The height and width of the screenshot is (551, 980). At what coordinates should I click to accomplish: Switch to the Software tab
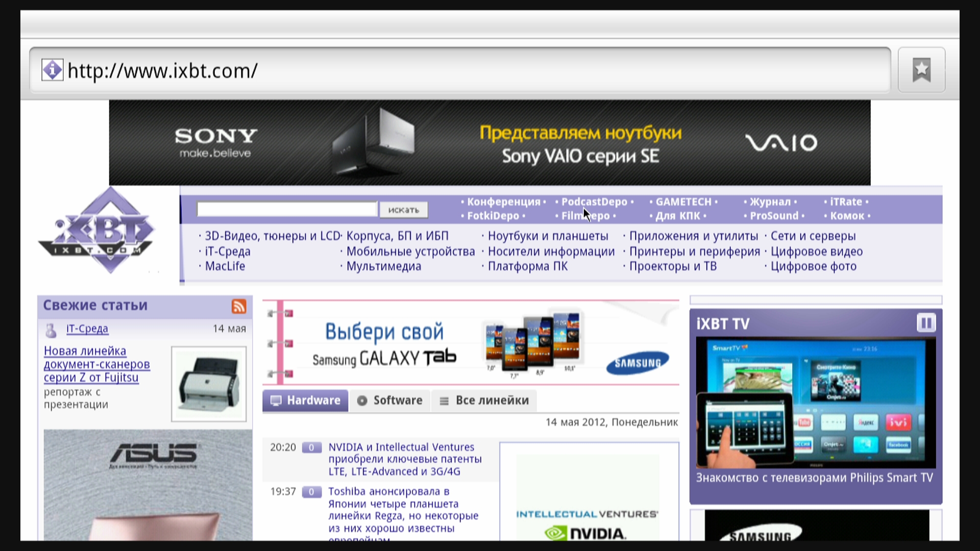(390, 400)
